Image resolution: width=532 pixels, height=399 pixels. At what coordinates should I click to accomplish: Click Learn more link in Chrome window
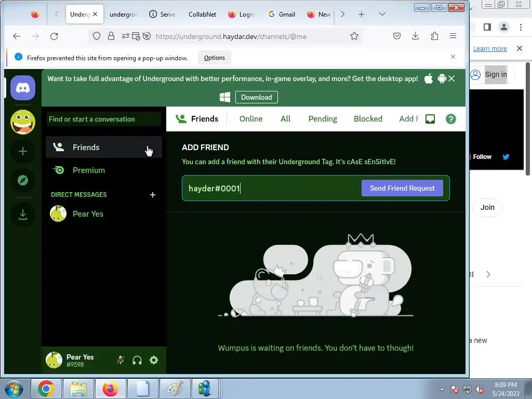pos(490,48)
